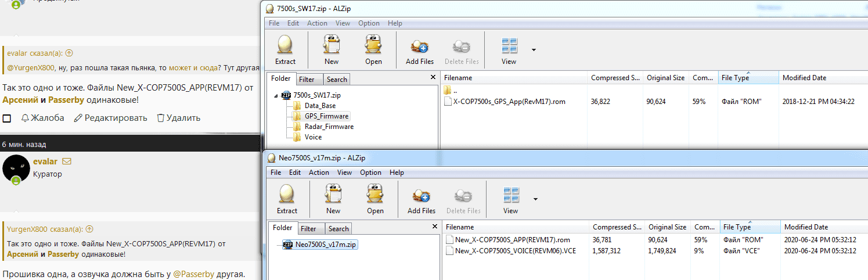Sort by Modified Date in 7500s_SW17.zip window

click(823, 78)
